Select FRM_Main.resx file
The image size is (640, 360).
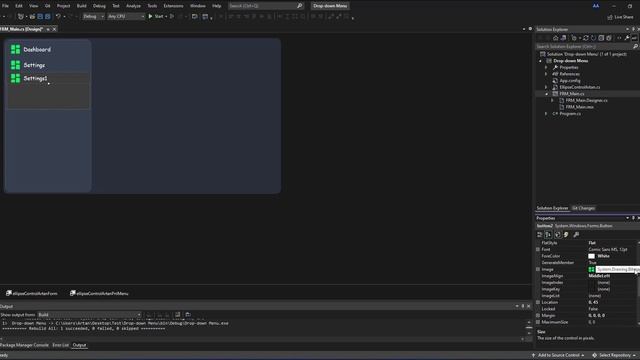(580, 107)
